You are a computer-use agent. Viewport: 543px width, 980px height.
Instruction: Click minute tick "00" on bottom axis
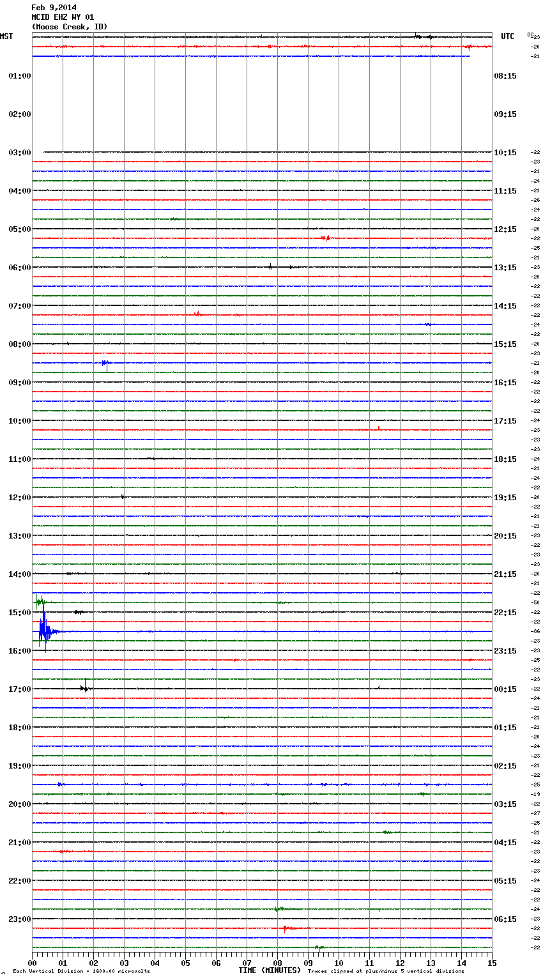pyautogui.click(x=32, y=963)
